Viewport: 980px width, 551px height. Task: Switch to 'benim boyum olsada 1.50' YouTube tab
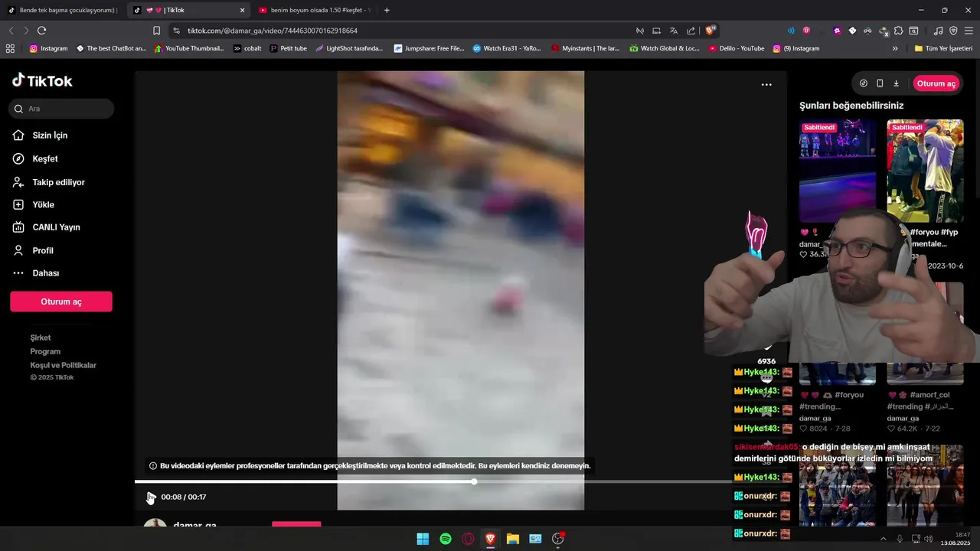click(314, 10)
